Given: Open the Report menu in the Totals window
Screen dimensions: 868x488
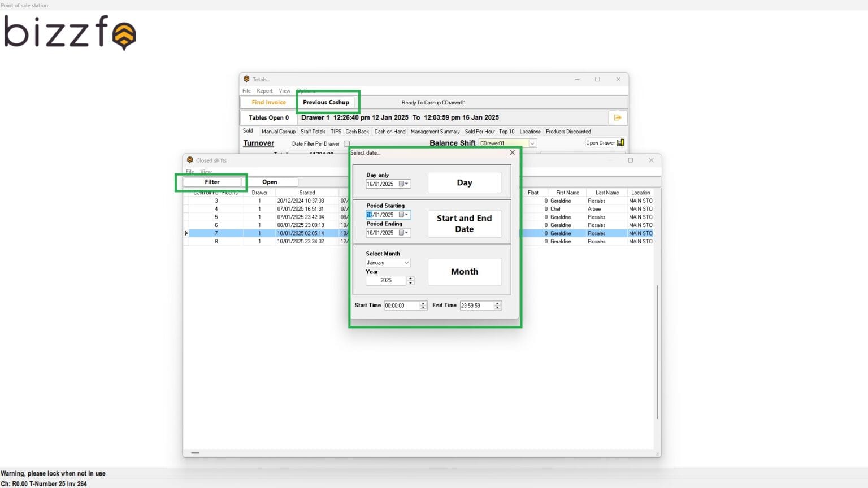Looking at the screenshot, I should tap(264, 90).
